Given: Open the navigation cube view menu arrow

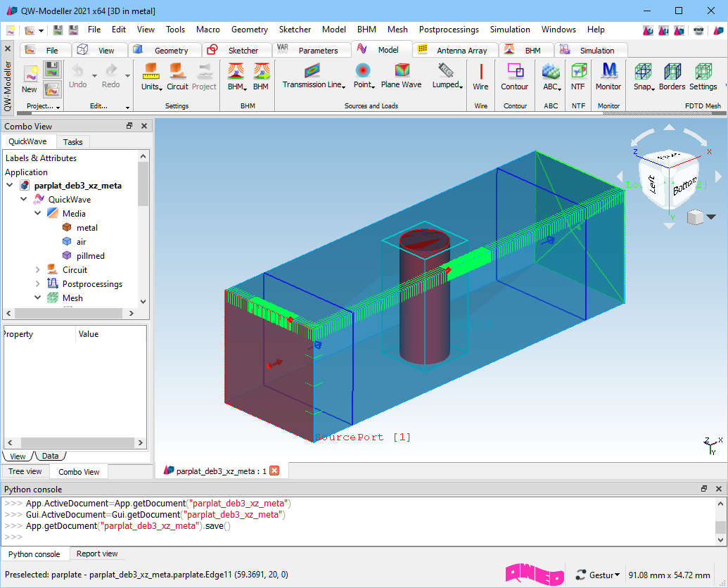Looking at the screenshot, I should click(711, 217).
